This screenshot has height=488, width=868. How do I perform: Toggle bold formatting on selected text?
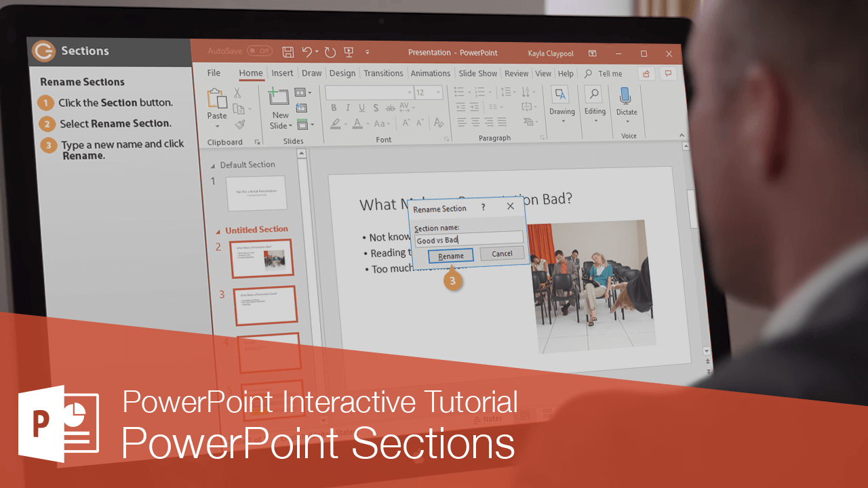click(x=334, y=108)
